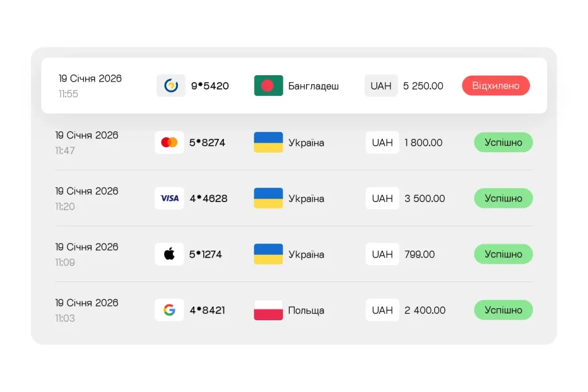This screenshot has width=588, height=392.
Task: Click the Бангладеш country label
Action: coord(314,86)
